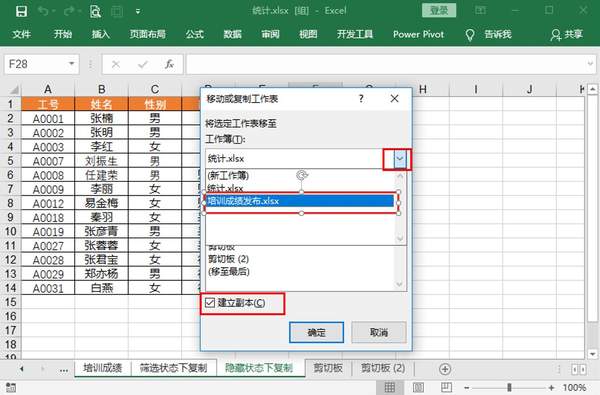Open the Power Pivot tab

(419, 34)
